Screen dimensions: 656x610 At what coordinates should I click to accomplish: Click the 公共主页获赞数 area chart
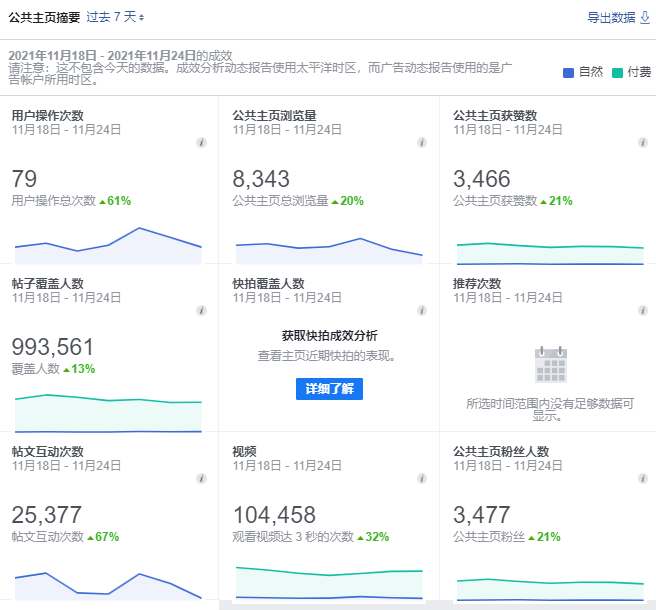coord(550,254)
